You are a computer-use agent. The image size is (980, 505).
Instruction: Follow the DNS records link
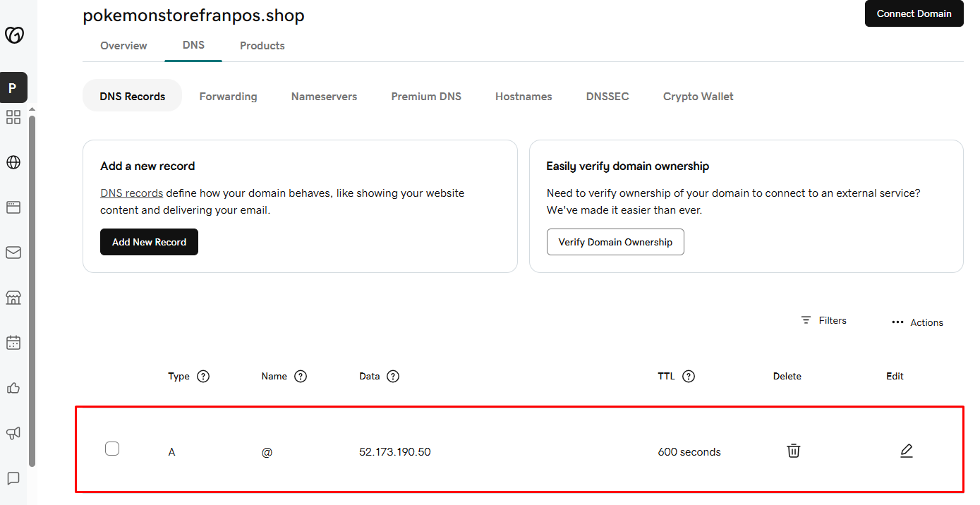point(132,193)
